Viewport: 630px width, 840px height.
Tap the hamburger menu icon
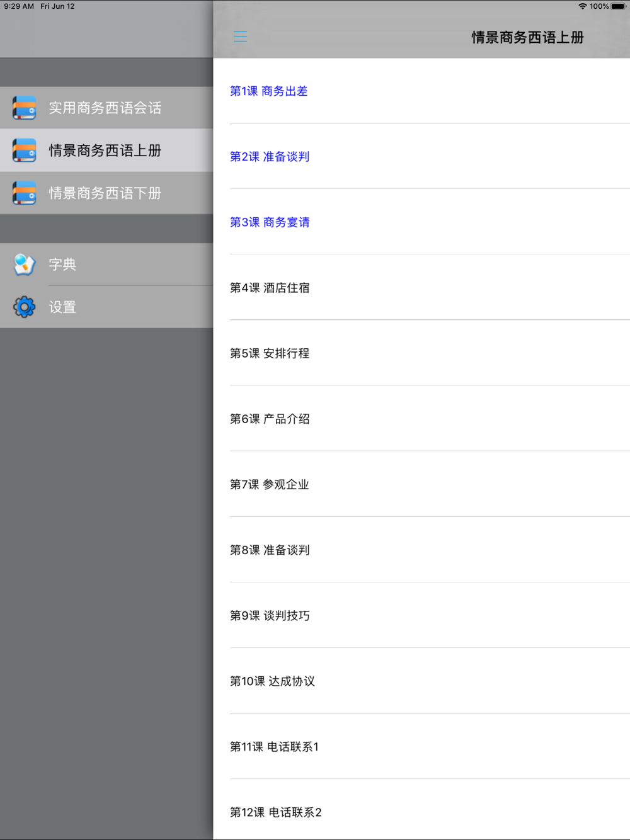240,37
